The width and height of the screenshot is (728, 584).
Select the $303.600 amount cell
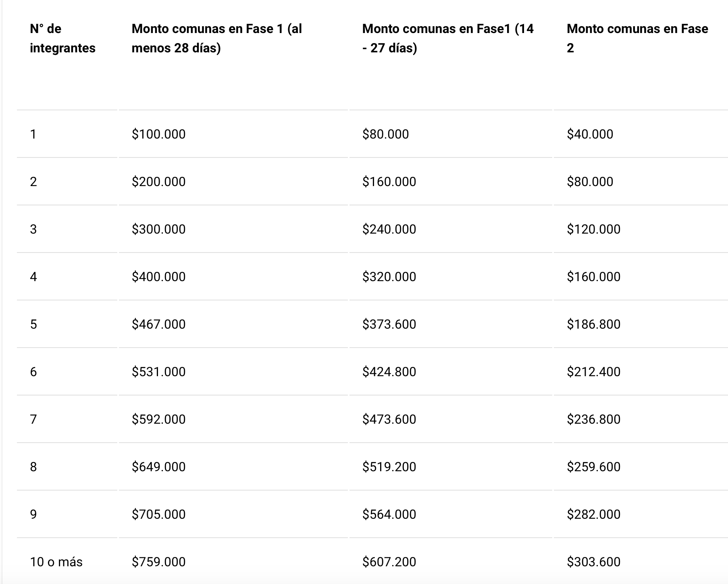593,562
